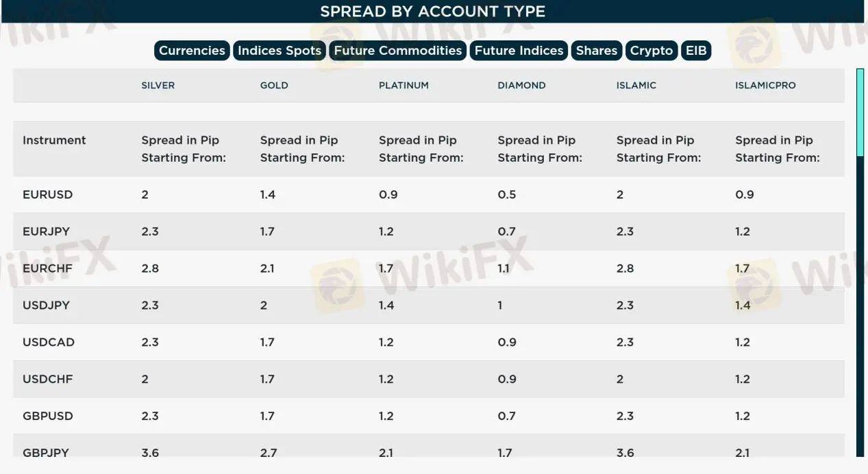Select the Currencies tab
The width and height of the screenshot is (868, 474).
click(x=192, y=51)
